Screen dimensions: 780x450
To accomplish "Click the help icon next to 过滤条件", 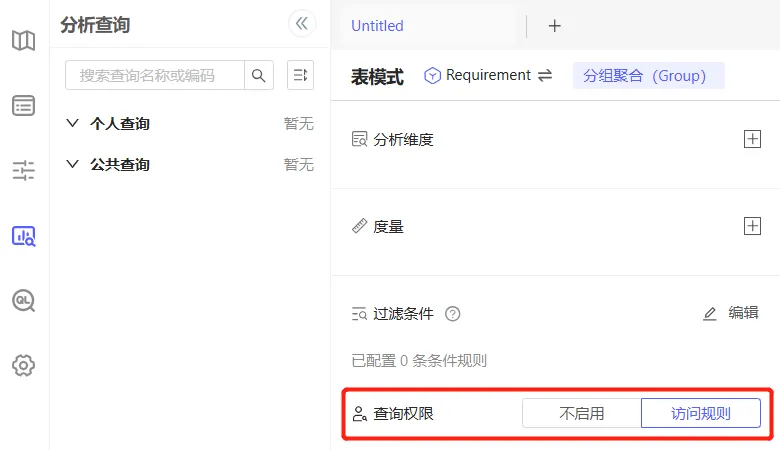I will pyautogui.click(x=452, y=314).
